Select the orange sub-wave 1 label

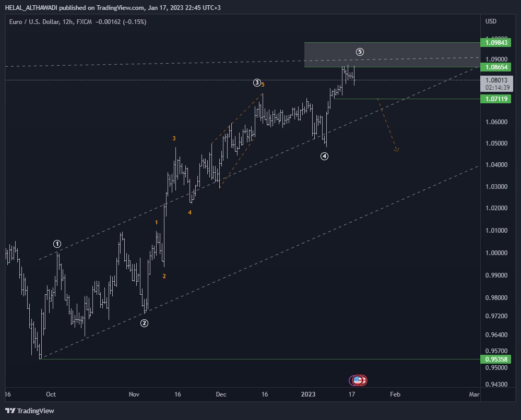click(x=156, y=222)
